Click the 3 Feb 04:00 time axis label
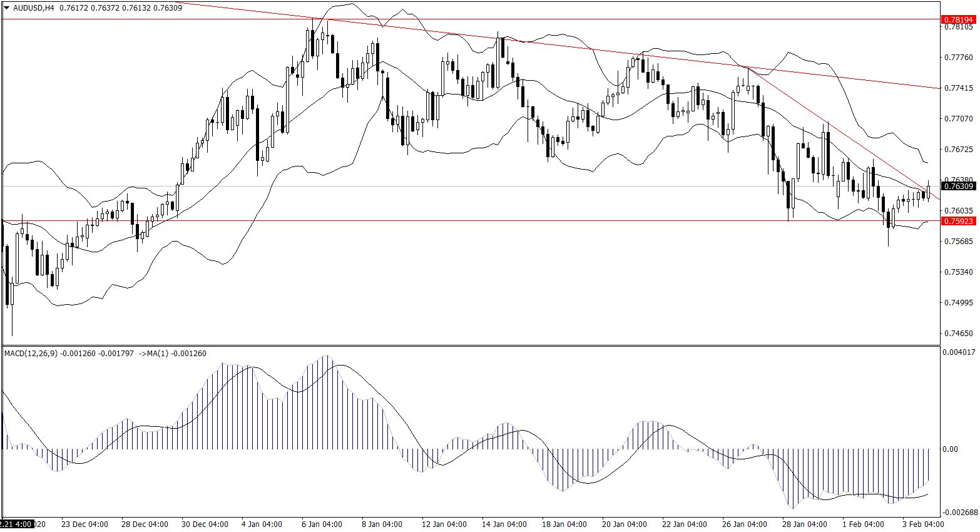This screenshot has width=980, height=532. point(923,524)
